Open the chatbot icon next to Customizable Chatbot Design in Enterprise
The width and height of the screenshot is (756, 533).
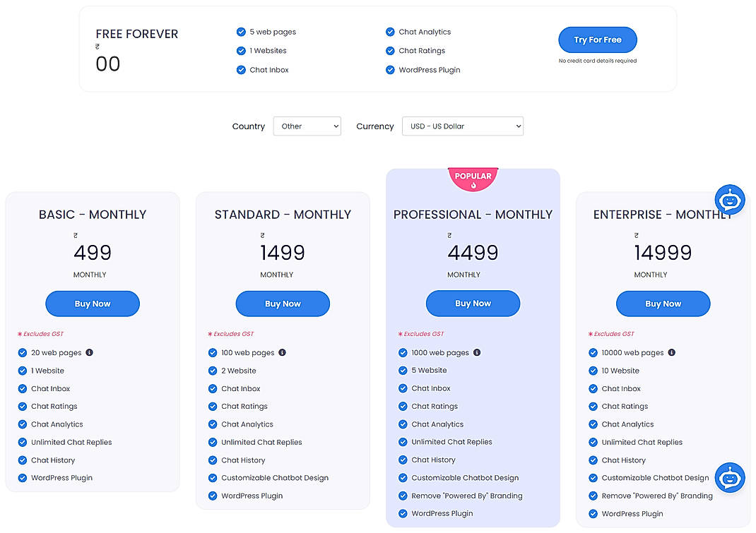coord(729,477)
